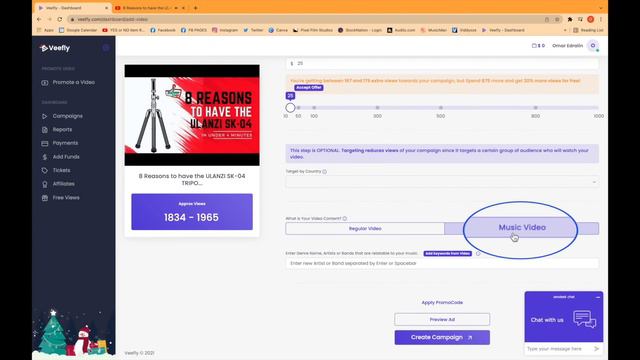The height and width of the screenshot is (360, 640).
Task: Go to Payments in the sidebar
Action: 65,143
